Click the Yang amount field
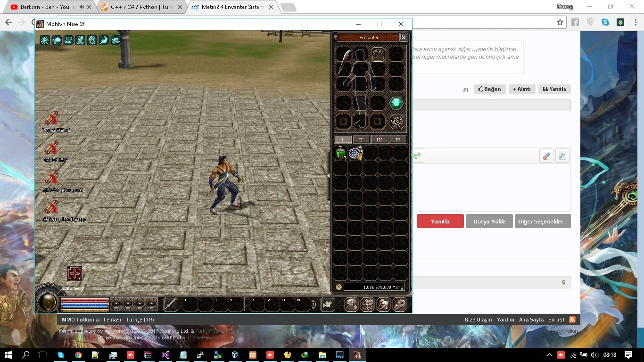 (374, 287)
